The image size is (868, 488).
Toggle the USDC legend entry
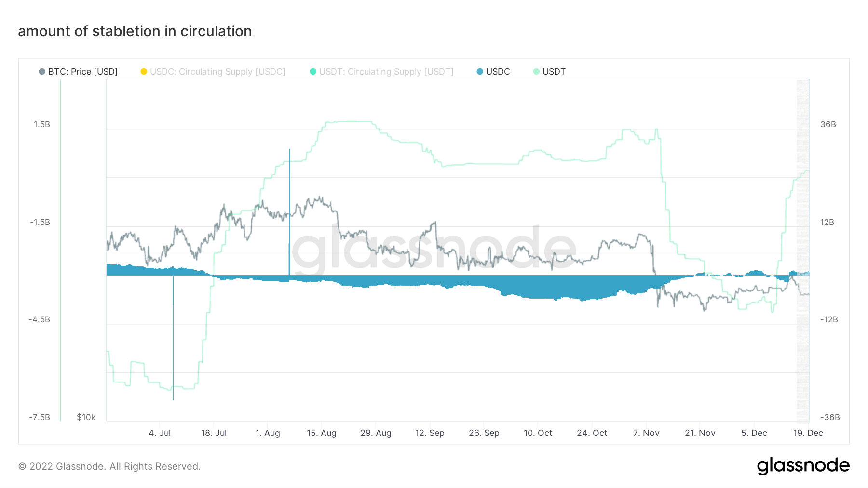click(x=493, y=71)
